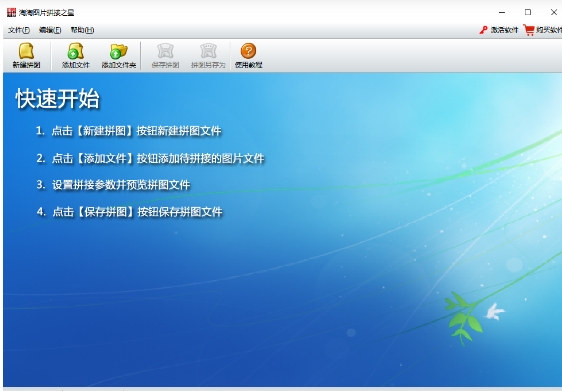Open the 编辑(E) menu
The width and height of the screenshot is (562, 391).
[50, 30]
